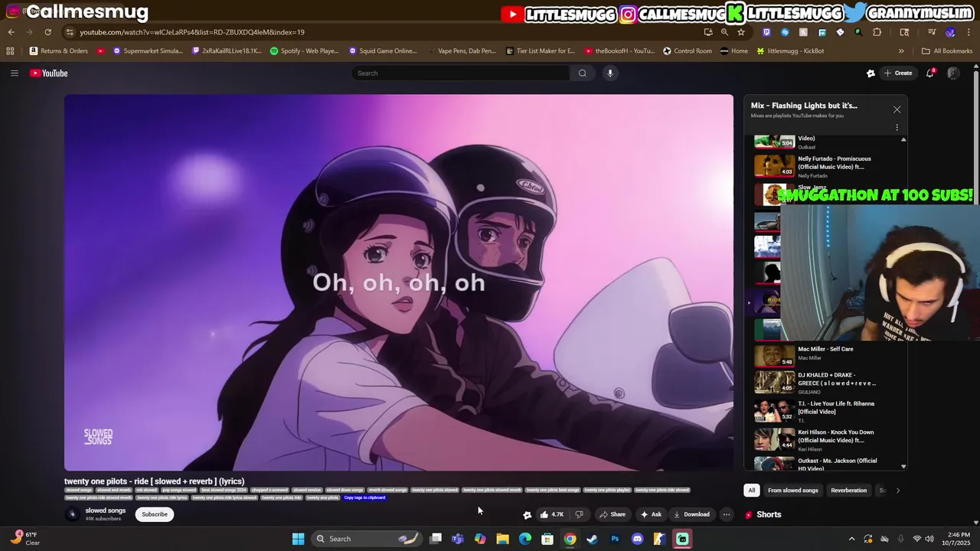Open slowed songs channel avatar
This screenshot has height=551, width=980.
pyautogui.click(x=73, y=514)
